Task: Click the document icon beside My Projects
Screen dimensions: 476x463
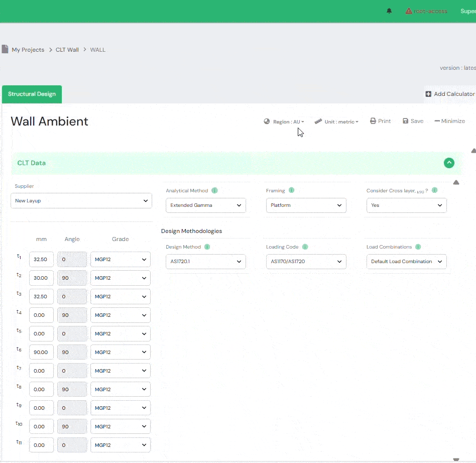Action: click(x=5, y=49)
